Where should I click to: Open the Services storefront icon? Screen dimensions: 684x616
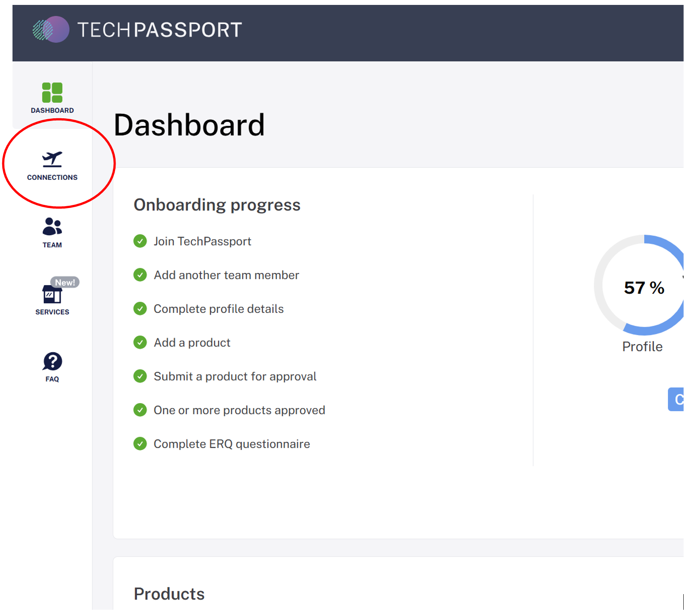52,294
